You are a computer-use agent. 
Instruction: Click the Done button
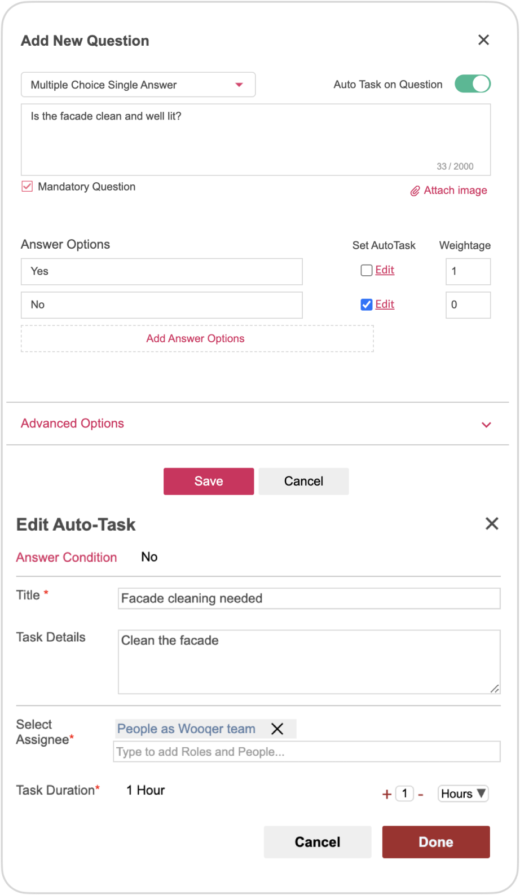[x=436, y=842]
